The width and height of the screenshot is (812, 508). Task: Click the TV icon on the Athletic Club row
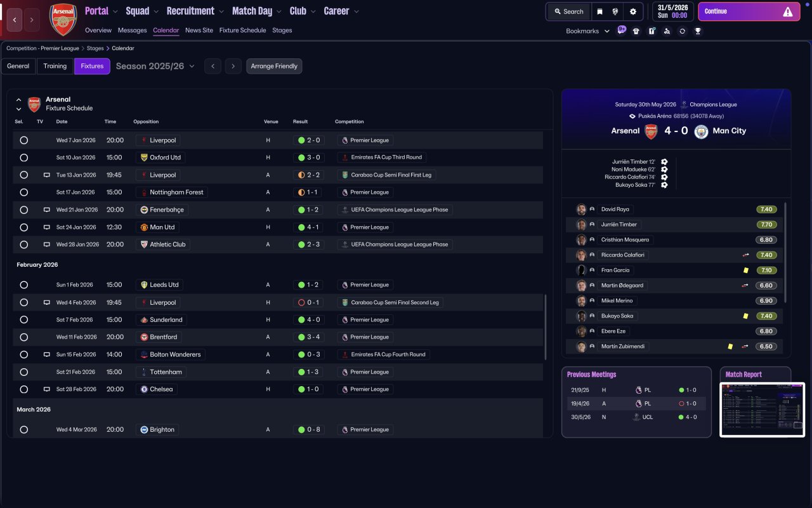click(x=46, y=244)
